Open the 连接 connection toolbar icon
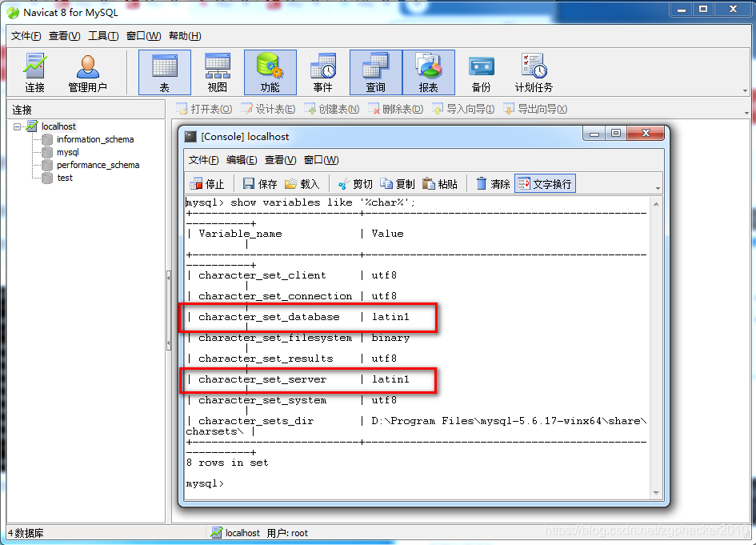Screen dimensions: 756x545 click(x=34, y=73)
